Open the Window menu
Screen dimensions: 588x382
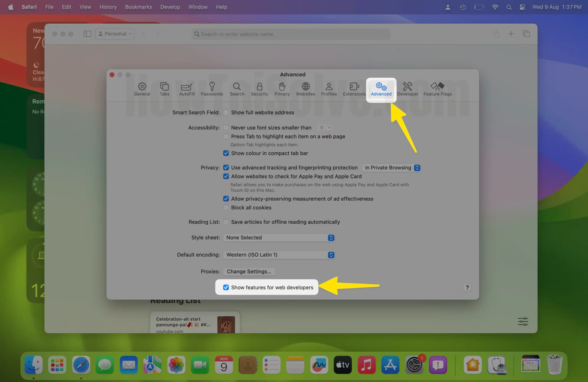click(x=198, y=7)
